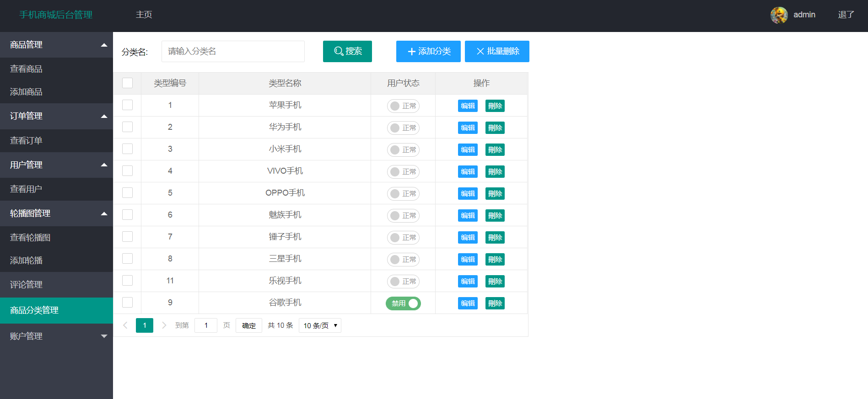
Task: Delete the 苹果手机 category
Action: point(495,106)
